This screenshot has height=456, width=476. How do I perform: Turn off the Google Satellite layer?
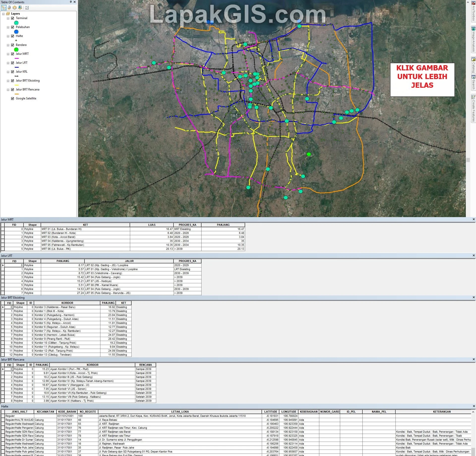(13, 98)
